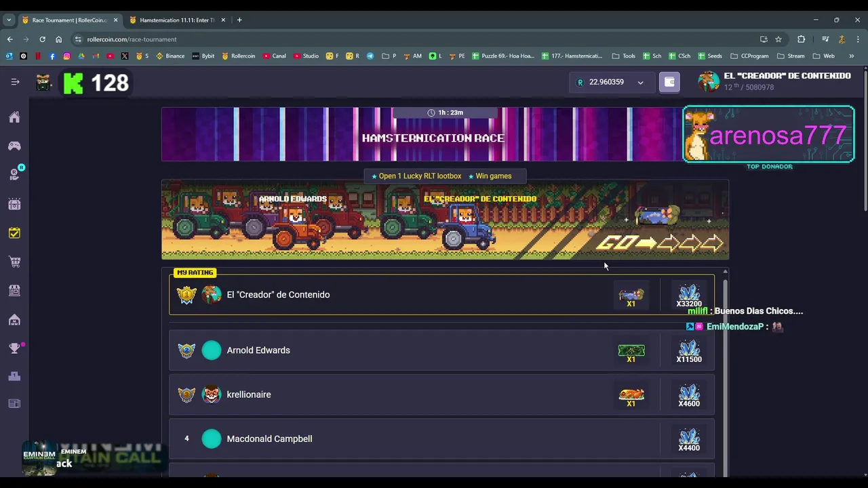Open the home icon in left sidebar
This screenshot has width=868, height=488.
click(14, 117)
